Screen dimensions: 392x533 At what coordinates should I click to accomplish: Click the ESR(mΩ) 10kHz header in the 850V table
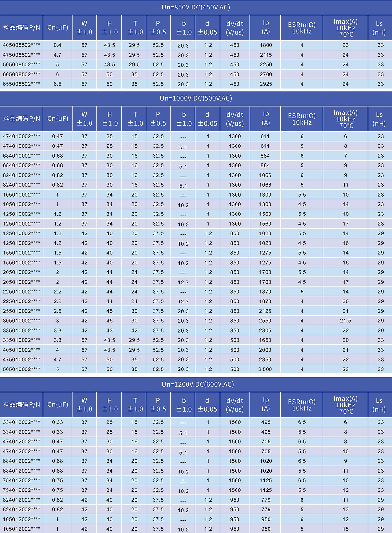point(302,28)
